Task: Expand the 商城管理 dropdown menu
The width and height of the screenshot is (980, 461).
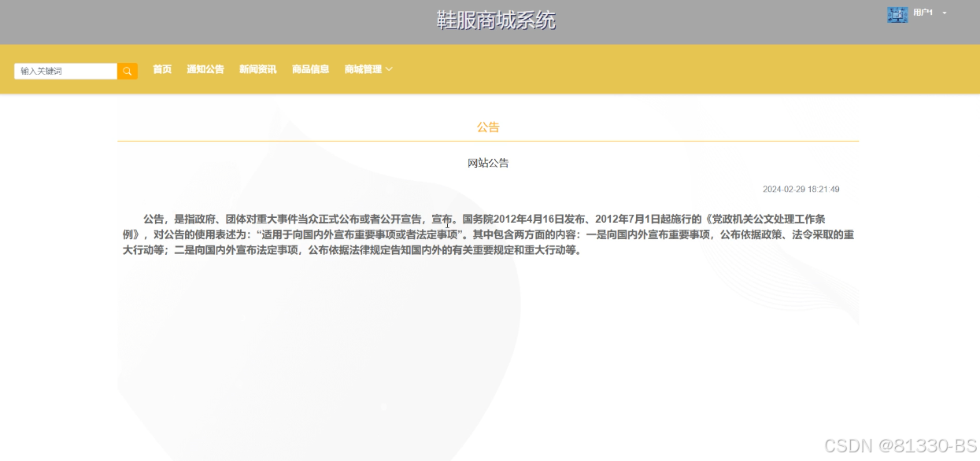Action: pos(368,69)
